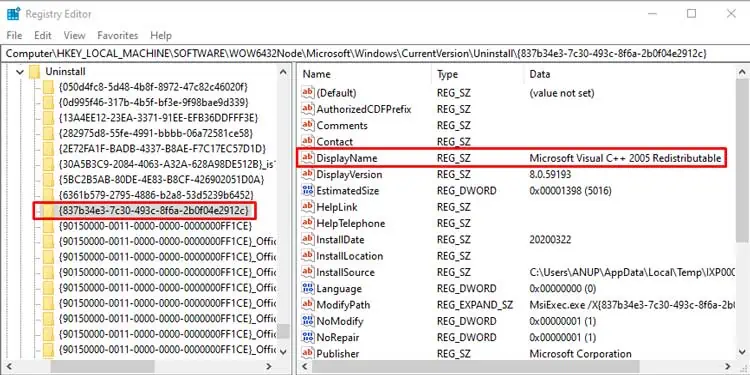Click the DisplayName value name
Screen dimensions: 750x375
(x=347, y=158)
